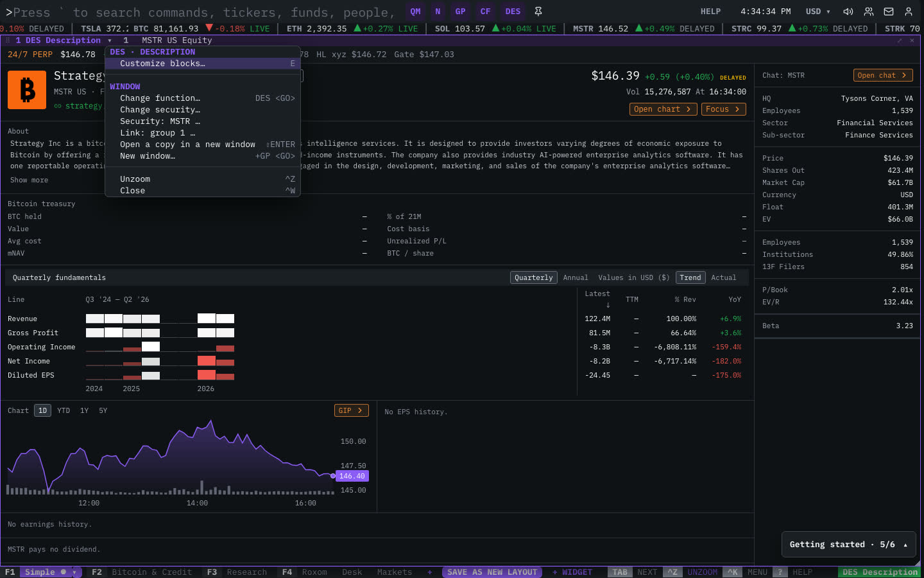Image resolution: width=924 pixels, height=578 pixels.
Task: Expand the About text with Show more
Action: coord(29,180)
